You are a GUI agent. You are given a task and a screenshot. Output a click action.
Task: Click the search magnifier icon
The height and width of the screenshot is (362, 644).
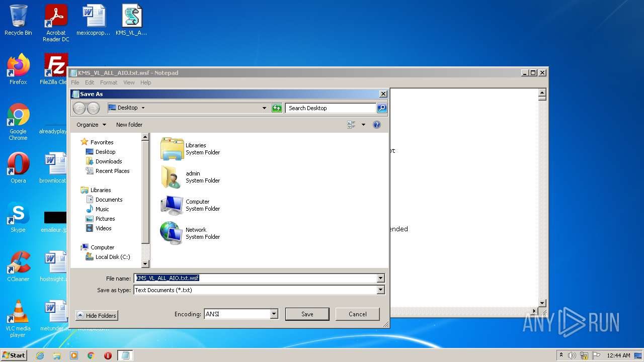point(382,108)
